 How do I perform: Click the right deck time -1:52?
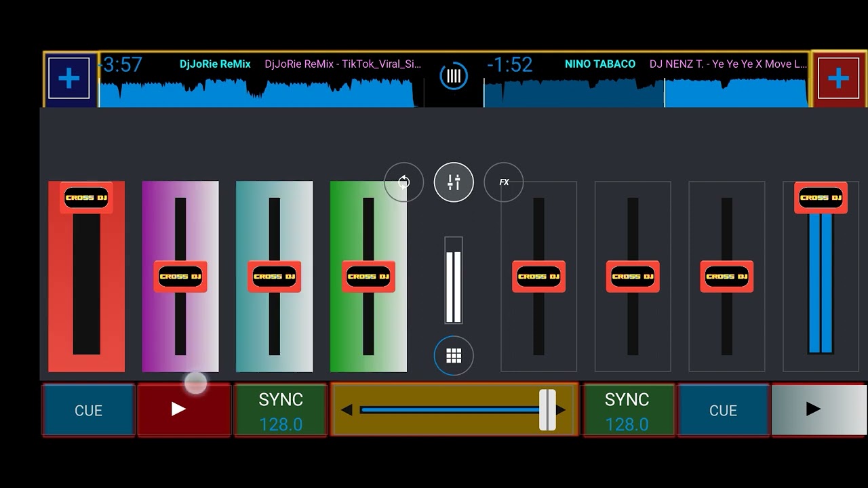510,65
